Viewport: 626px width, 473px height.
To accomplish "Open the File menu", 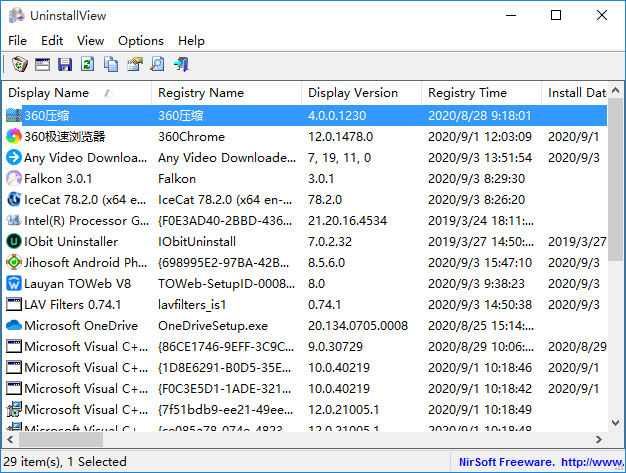I will point(18,41).
